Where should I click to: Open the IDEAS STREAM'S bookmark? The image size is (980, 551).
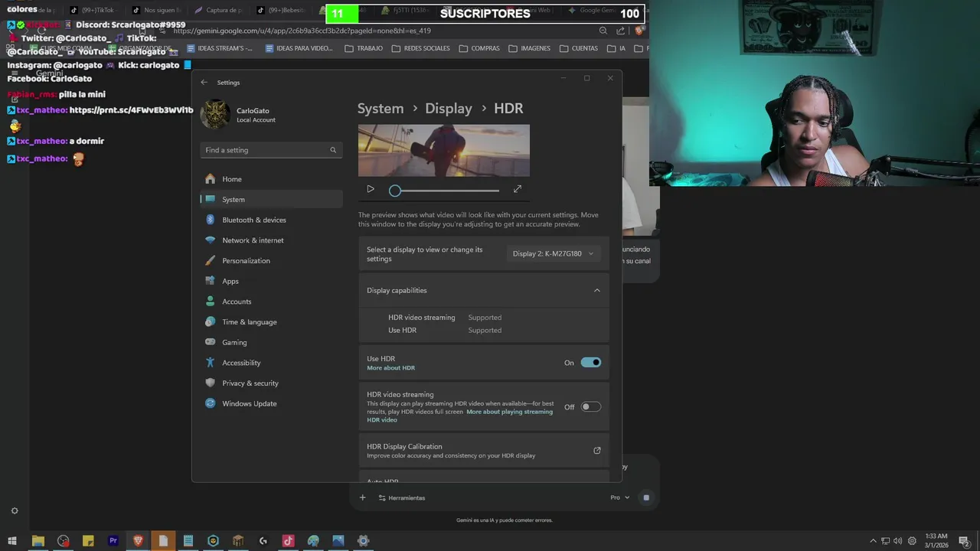point(219,48)
